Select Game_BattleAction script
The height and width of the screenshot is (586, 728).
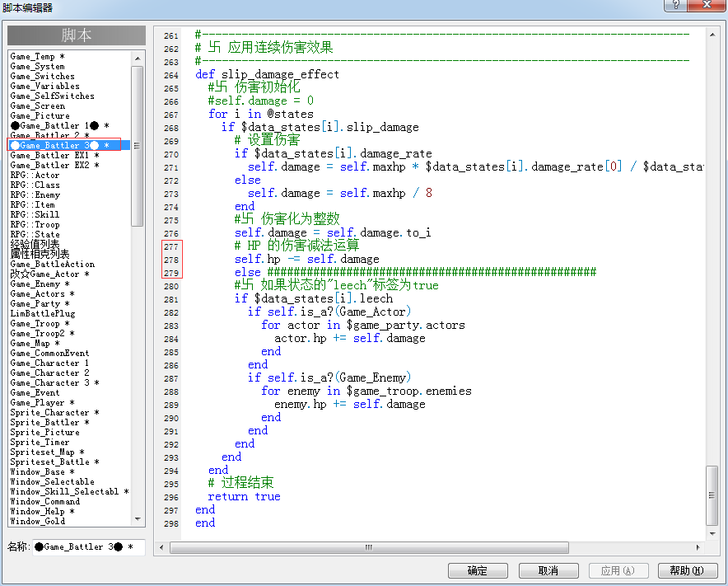[53, 264]
